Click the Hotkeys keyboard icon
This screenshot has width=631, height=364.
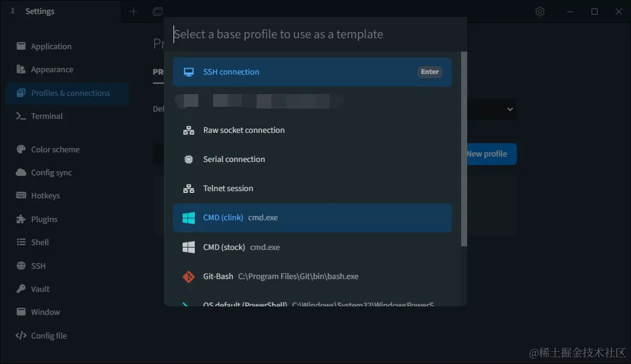click(x=21, y=195)
